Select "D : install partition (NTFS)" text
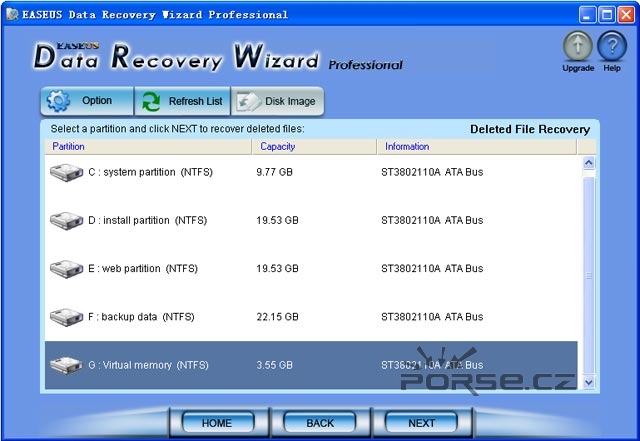The height and width of the screenshot is (441, 640). tap(148, 220)
